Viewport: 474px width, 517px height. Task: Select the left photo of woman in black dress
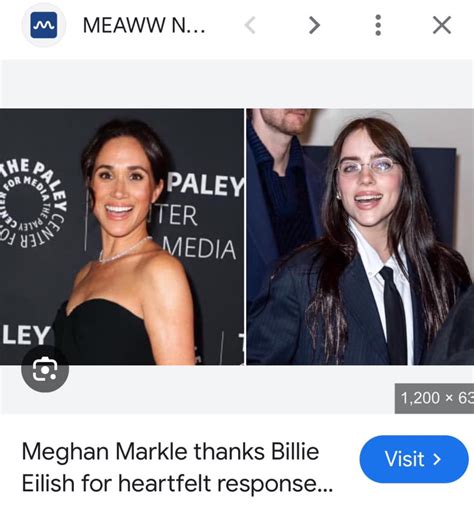[x=122, y=237]
